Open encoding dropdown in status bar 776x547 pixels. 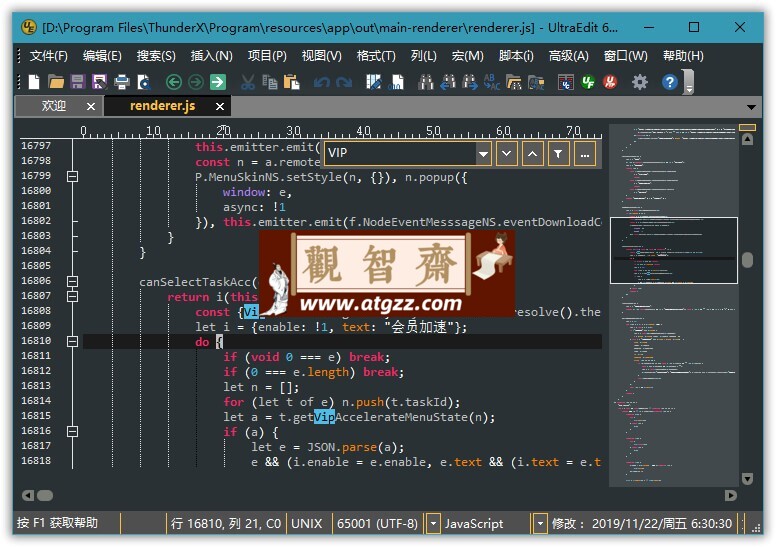point(433,523)
